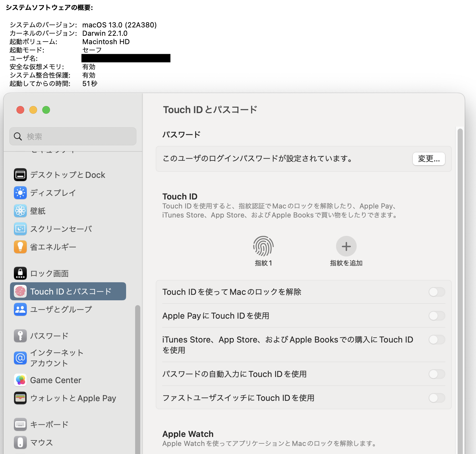Open スクリーンセーバ preferences
Image resolution: width=476 pixels, height=454 pixels.
pyautogui.click(x=68, y=229)
